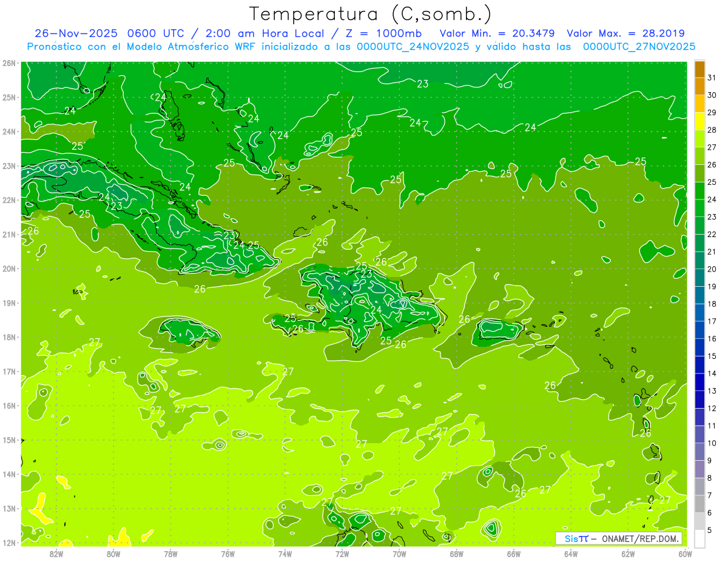Screen dimensions: 728x562
Task: Click the 17N latitude axis label
Action: click(x=8, y=372)
